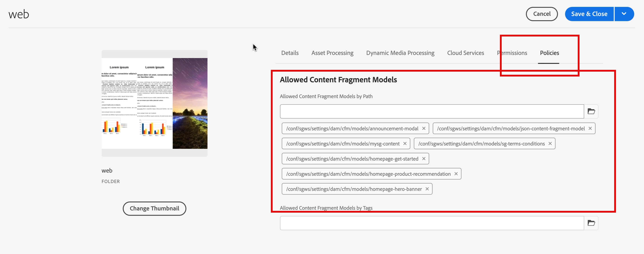The width and height of the screenshot is (644, 254).
Task: Open the Asset Processing tab
Action: [x=332, y=53]
